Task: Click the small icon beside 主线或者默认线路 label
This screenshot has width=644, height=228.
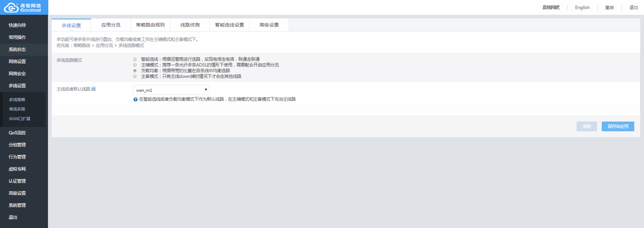Action: point(94,89)
